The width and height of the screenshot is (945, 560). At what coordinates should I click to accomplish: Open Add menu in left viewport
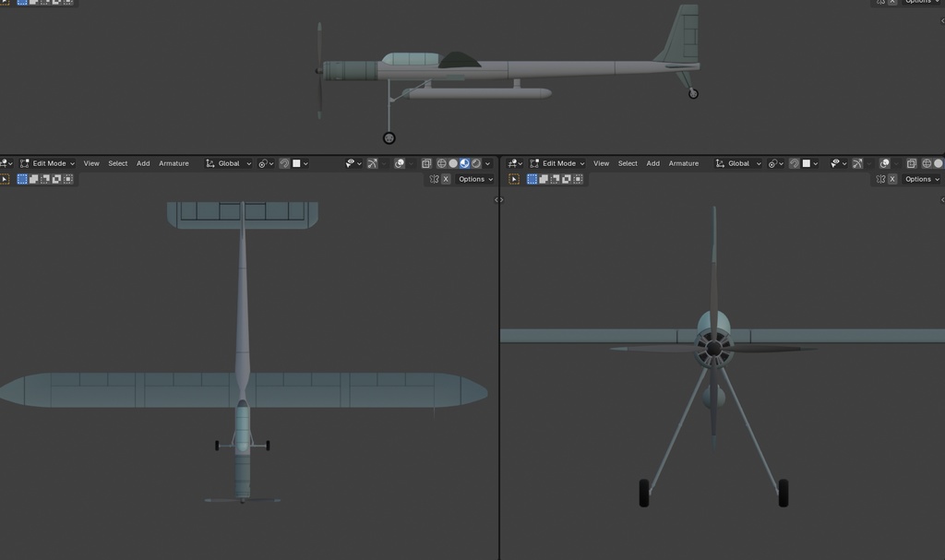[143, 163]
